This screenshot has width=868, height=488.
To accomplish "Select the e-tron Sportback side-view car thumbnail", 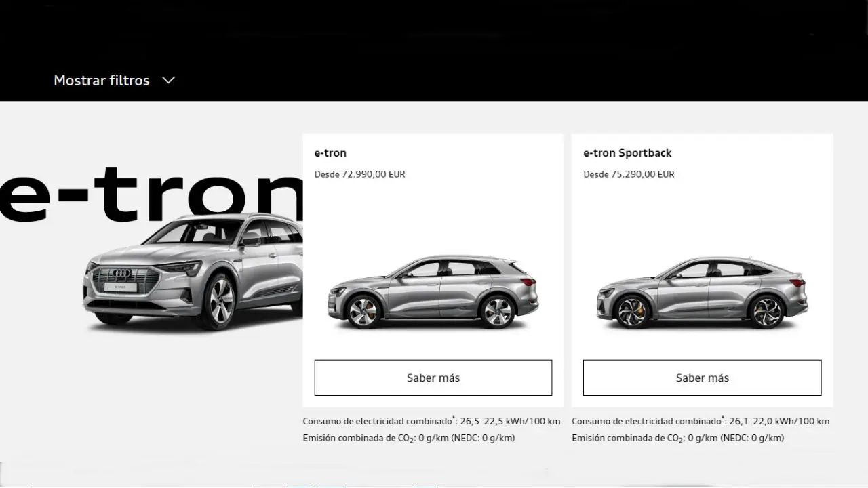I will [x=702, y=291].
